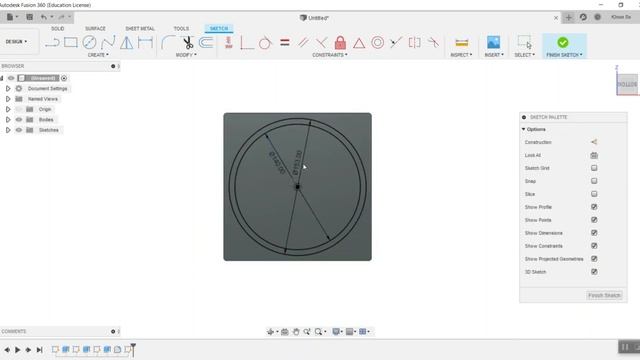Switch to the Sheet Metal tab
This screenshot has width=640, height=360.
(x=140, y=29)
